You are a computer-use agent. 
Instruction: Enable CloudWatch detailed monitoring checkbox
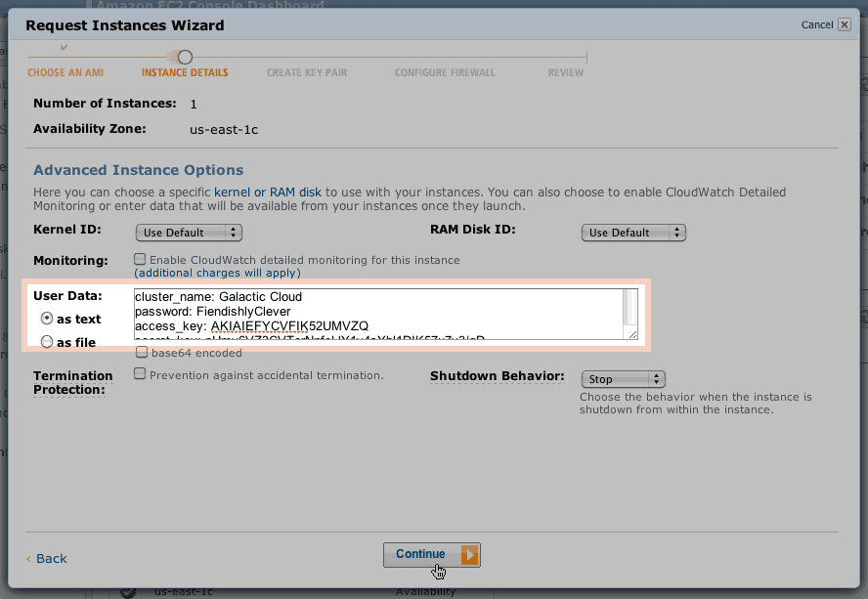140,260
